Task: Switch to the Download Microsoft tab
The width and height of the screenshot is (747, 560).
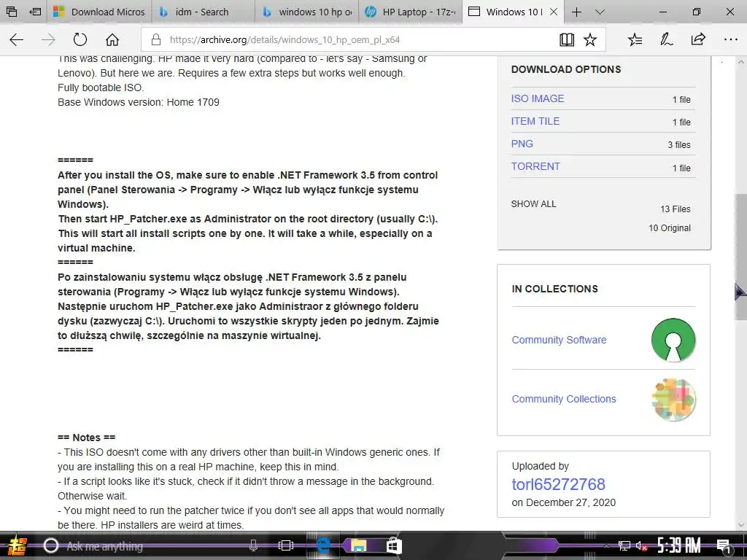Action: pos(99,12)
